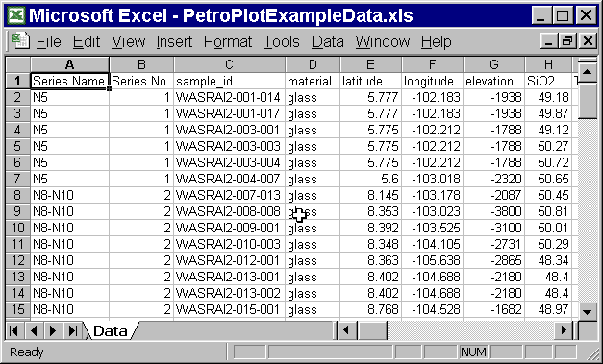Screen dimensions: 603x364
Task: Maximize the Excel application window
Action: point(563,15)
